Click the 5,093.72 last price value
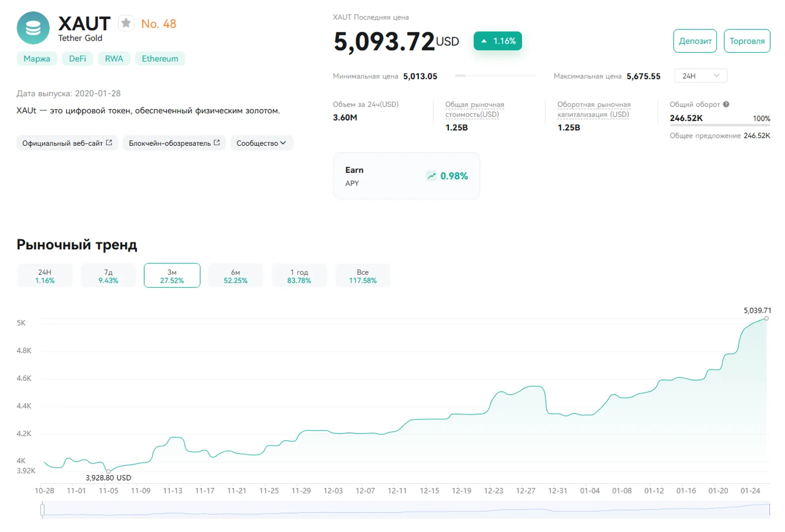 (384, 41)
